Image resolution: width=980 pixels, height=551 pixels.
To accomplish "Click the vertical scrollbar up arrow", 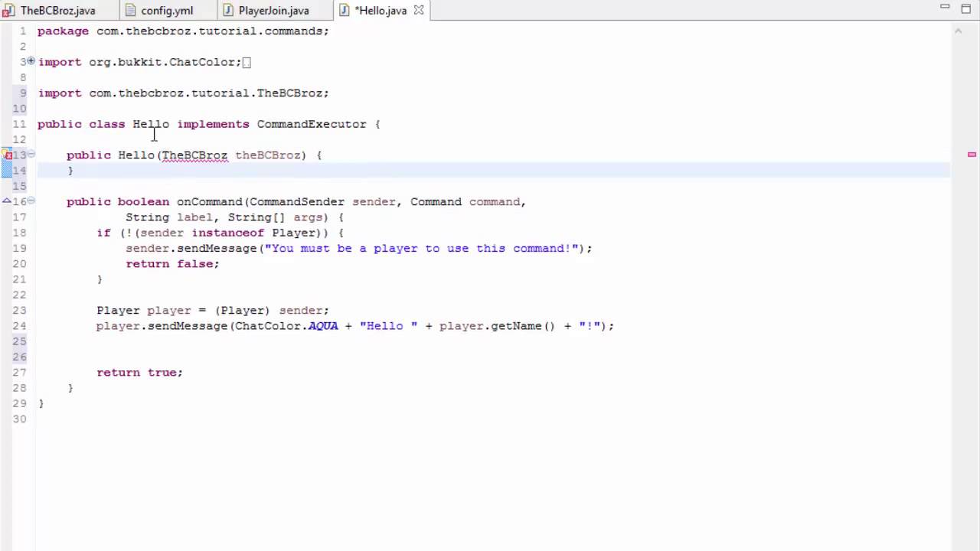I will click(958, 31).
